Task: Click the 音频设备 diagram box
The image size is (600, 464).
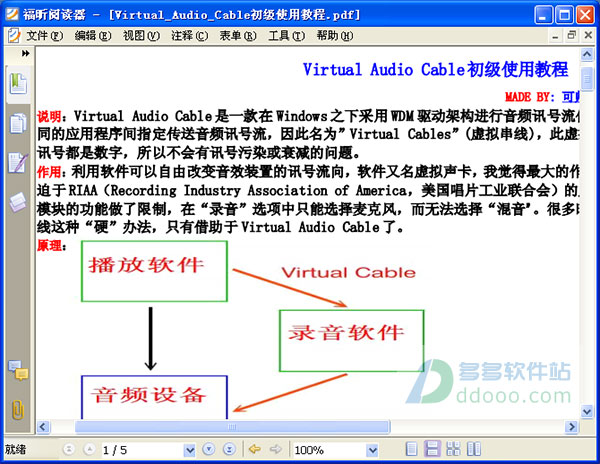Action: click(x=154, y=397)
